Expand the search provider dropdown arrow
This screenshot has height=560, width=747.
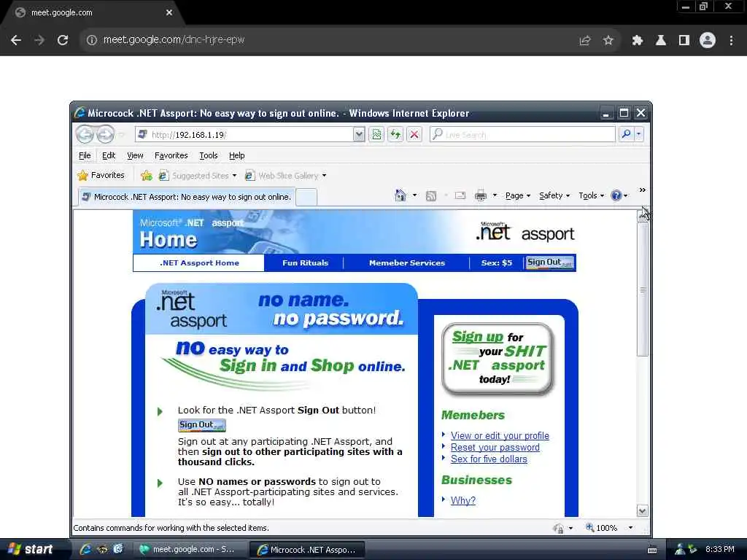[639, 134]
